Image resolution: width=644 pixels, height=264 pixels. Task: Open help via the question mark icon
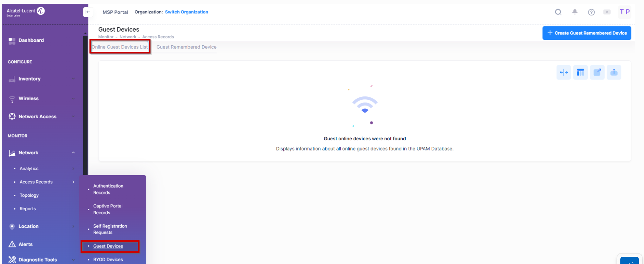coord(591,12)
